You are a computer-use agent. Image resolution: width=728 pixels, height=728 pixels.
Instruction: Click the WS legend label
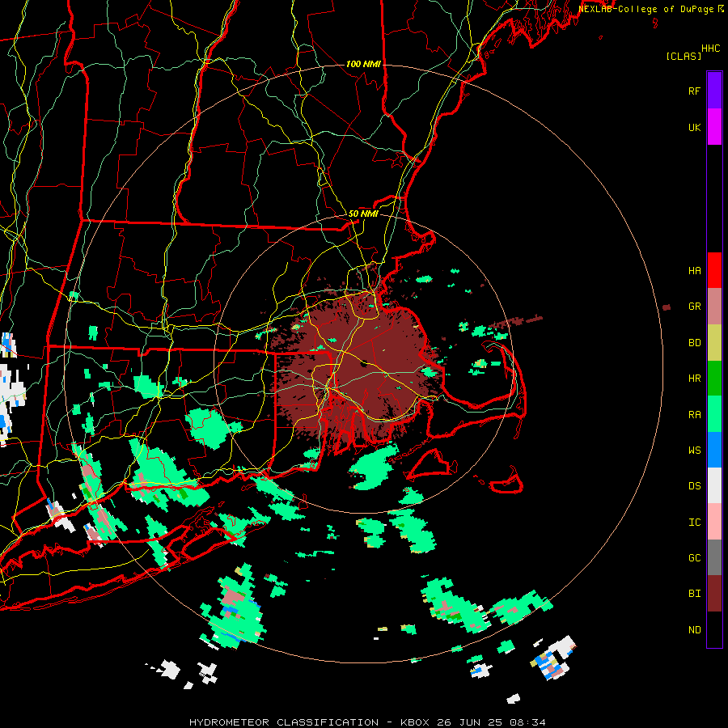(694, 451)
